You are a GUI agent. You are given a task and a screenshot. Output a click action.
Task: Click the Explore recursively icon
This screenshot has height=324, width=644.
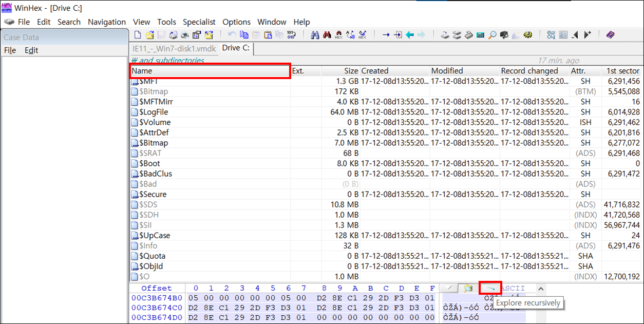[490, 288]
